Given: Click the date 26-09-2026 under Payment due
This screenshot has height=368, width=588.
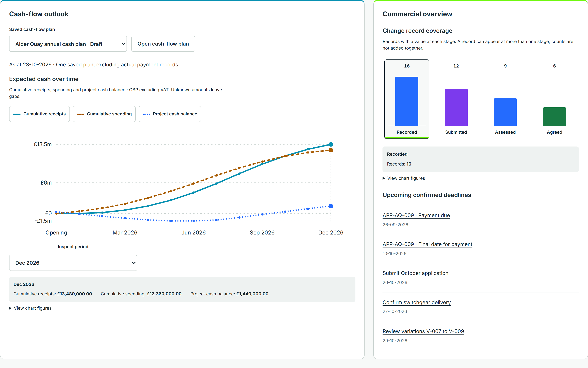Looking at the screenshot, I should click(x=395, y=225).
